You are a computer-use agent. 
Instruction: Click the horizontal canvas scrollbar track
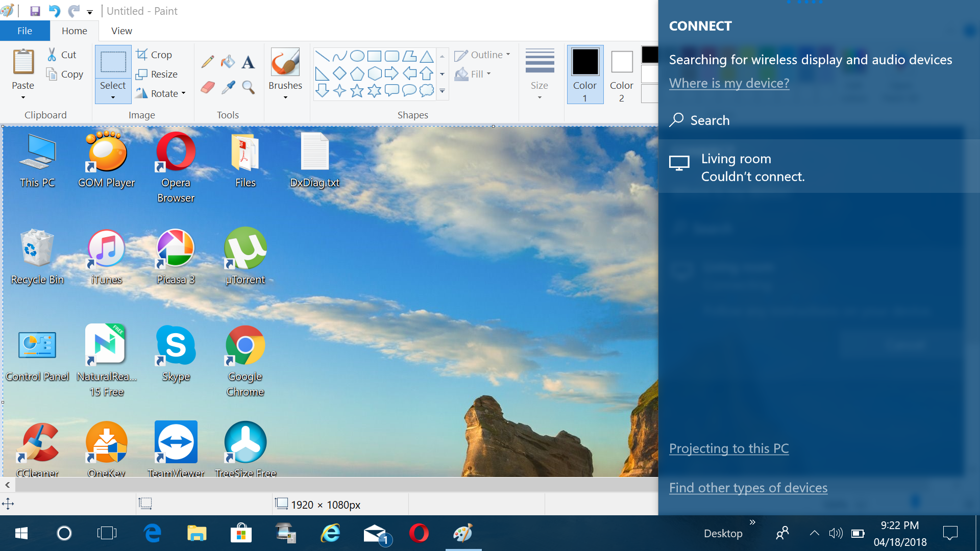336,485
